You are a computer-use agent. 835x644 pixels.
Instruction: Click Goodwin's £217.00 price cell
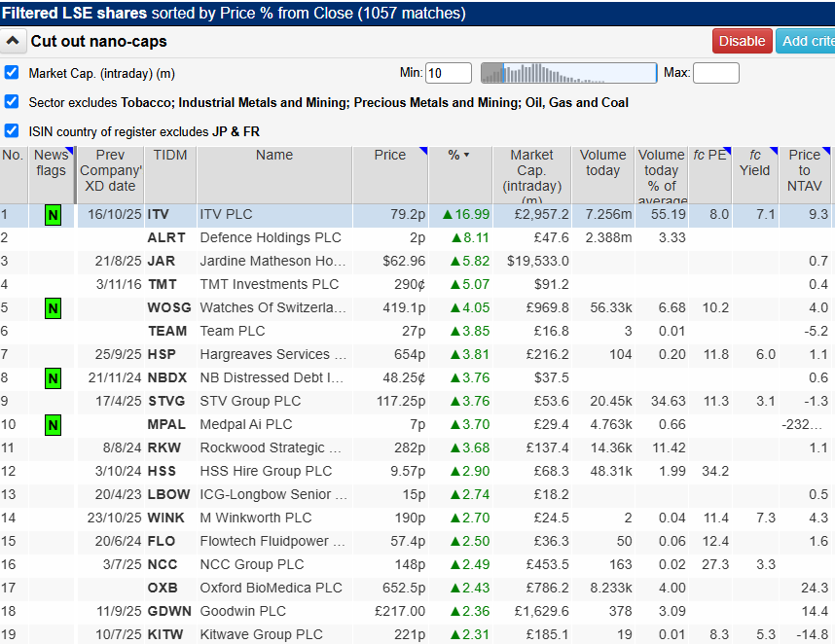(400, 612)
